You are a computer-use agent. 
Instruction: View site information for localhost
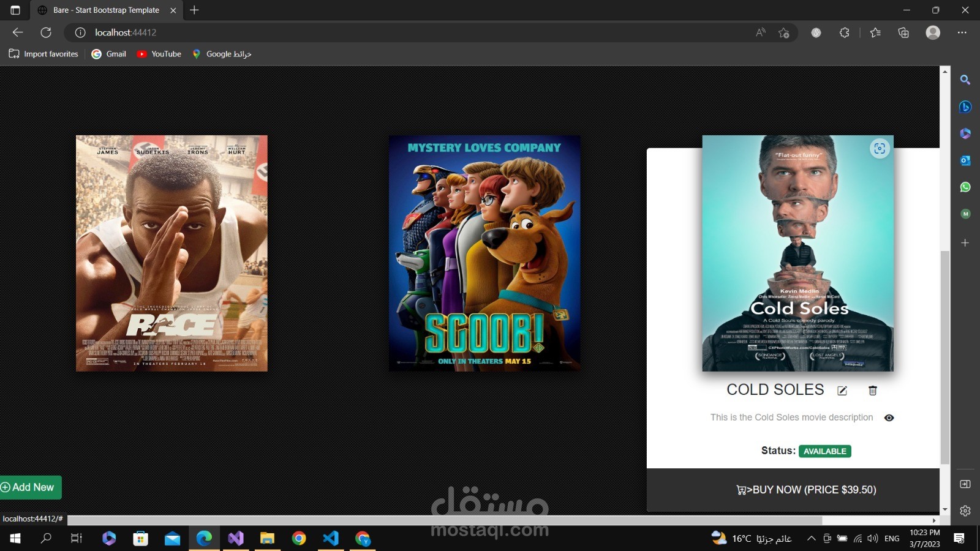point(80,32)
